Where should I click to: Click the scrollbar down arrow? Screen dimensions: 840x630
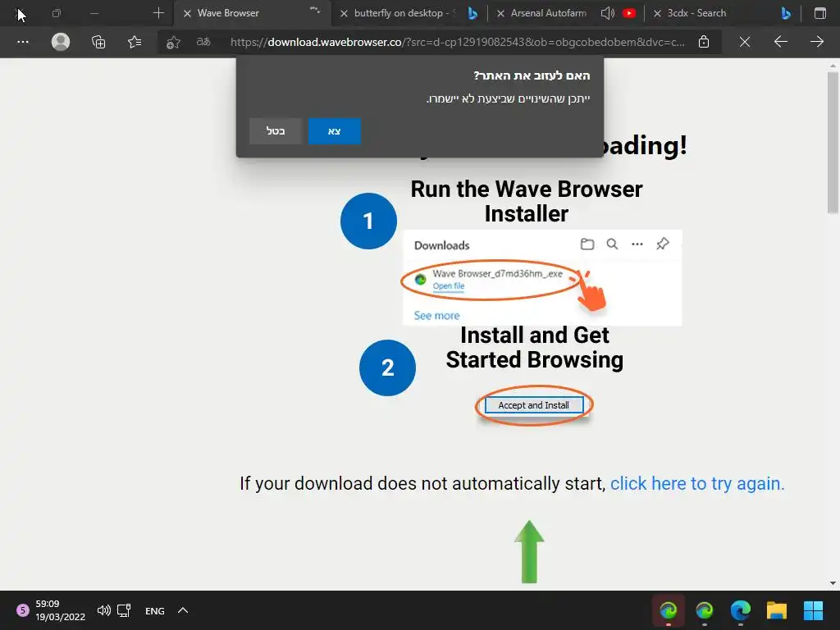pos(833,583)
